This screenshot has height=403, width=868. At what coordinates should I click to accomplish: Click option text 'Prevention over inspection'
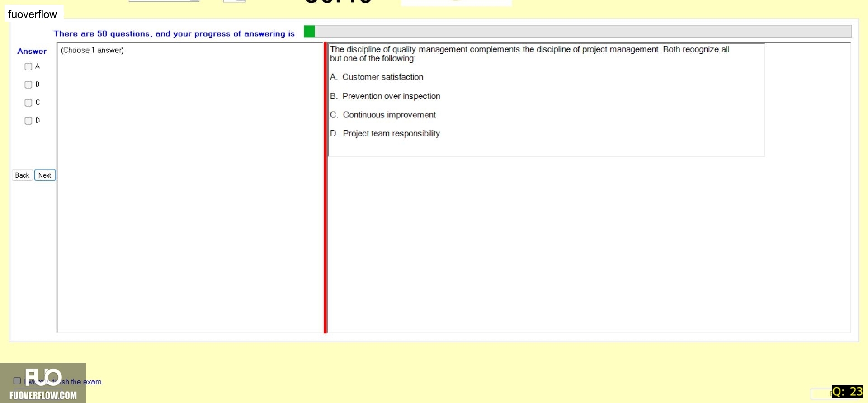[391, 96]
